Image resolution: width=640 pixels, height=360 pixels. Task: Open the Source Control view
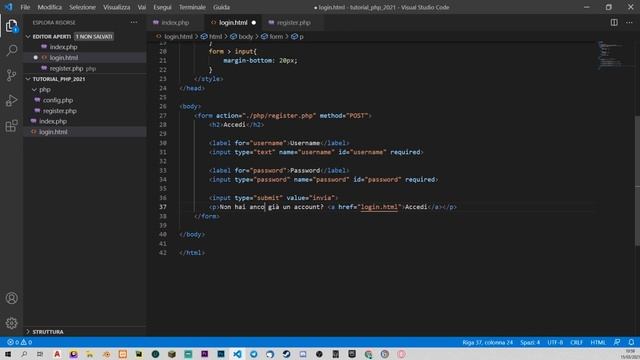click(11, 75)
